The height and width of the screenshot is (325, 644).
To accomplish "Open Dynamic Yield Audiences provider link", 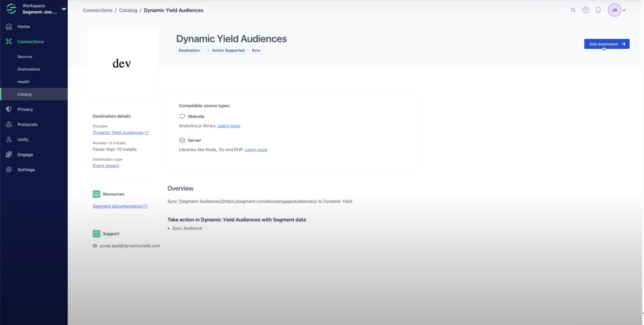I will [x=118, y=133].
